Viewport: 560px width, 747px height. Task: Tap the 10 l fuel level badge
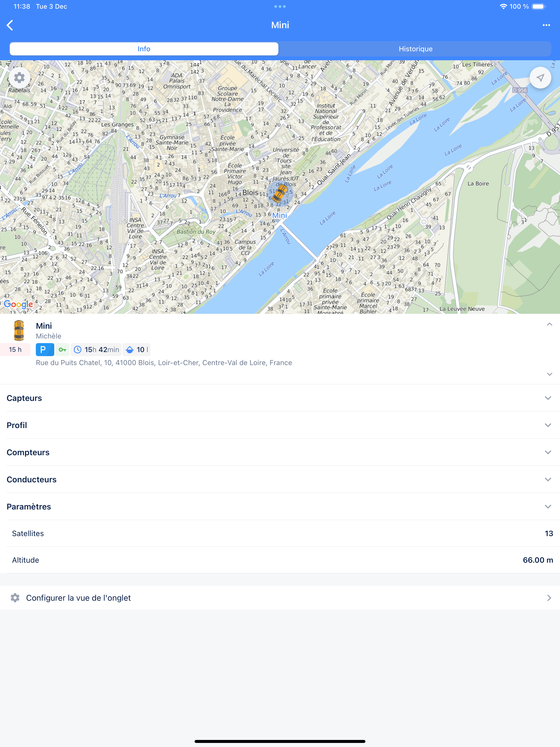[x=137, y=350]
